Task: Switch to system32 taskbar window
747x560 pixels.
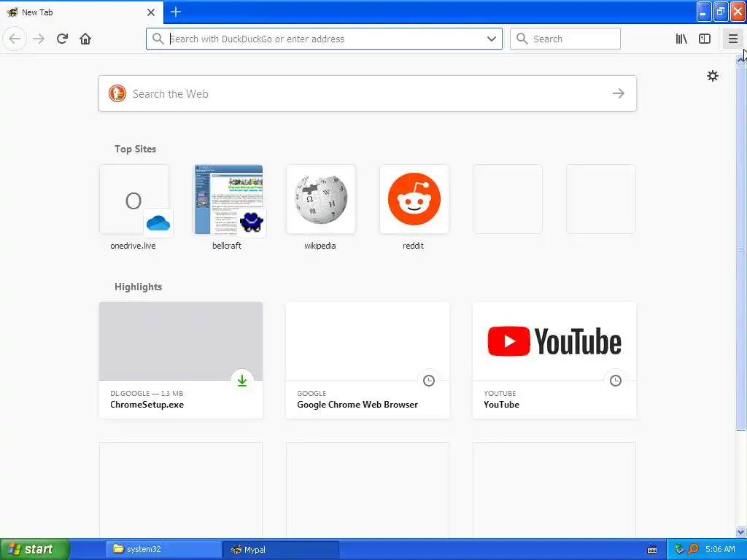Action: (x=164, y=549)
